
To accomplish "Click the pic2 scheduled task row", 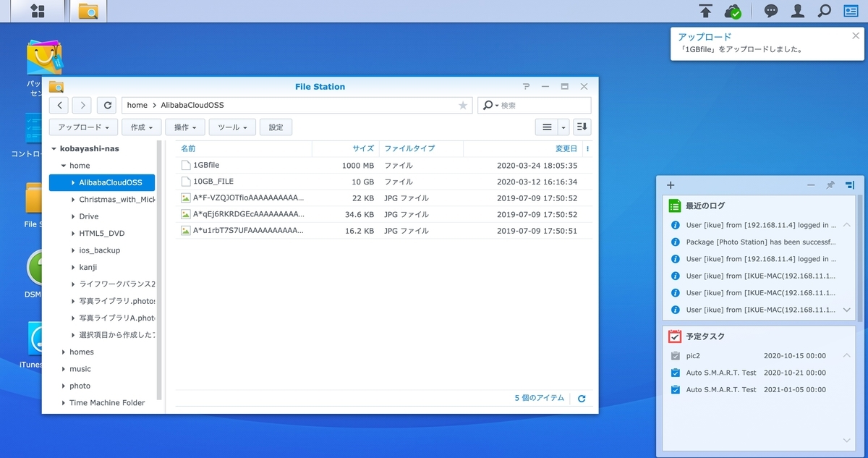I will (x=754, y=356).
